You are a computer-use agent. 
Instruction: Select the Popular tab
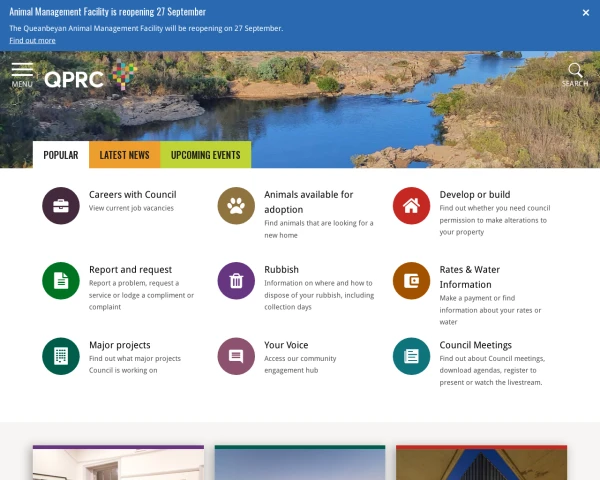tap(61, 155)
